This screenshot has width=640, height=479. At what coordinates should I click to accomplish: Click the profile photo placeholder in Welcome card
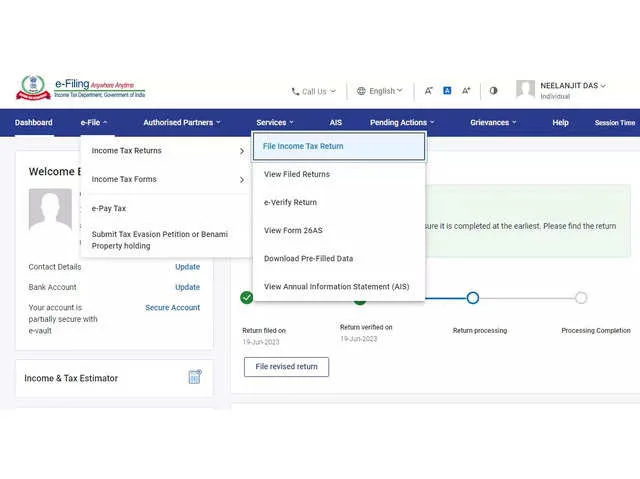point(50,210)
